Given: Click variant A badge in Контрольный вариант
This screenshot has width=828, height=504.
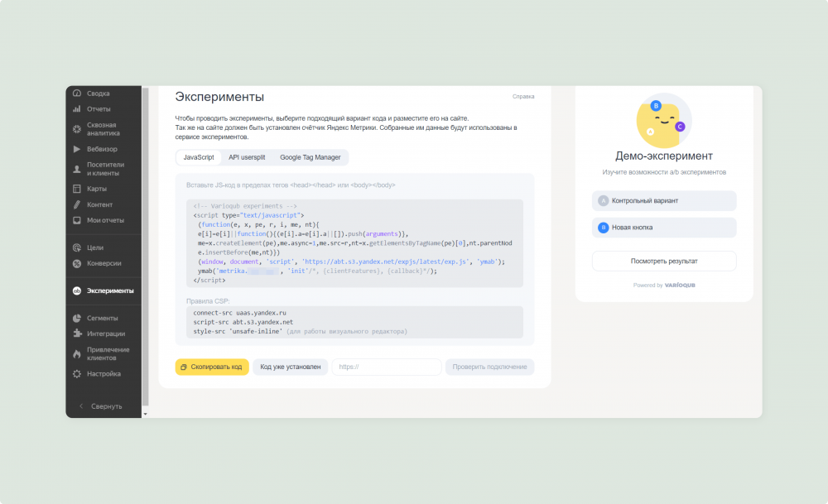Looking at the screenshot, I should (x=603, y=200).
